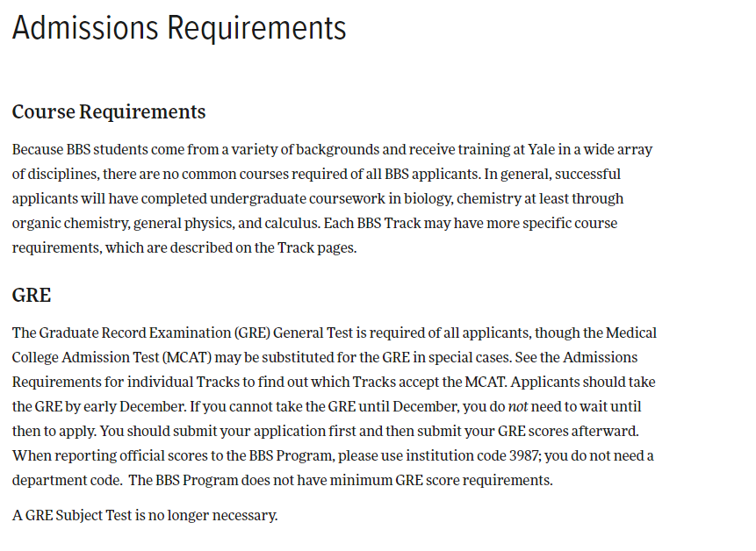Screen dimensions: 756x551
Task: Click "undergraduate coursework in biology" phrase
Action: tap(331, 198)
